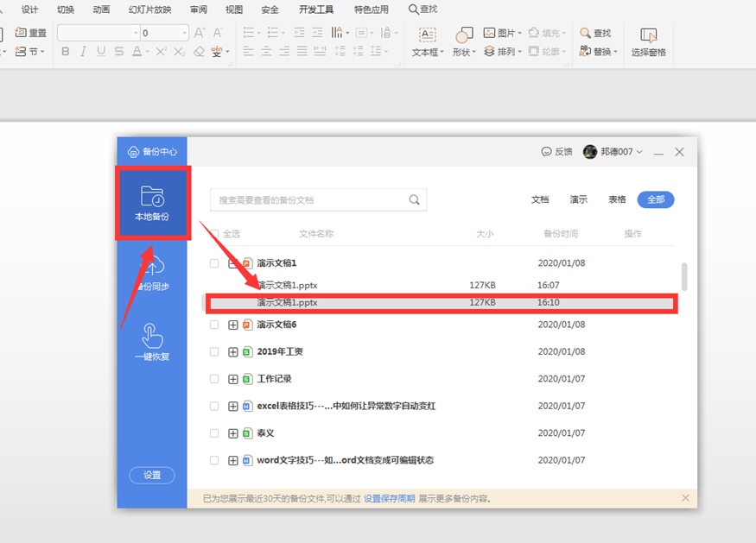
Task: Open the 备份同步 backup sync panel
Action: pyautogui.click(x=152, y=273)
